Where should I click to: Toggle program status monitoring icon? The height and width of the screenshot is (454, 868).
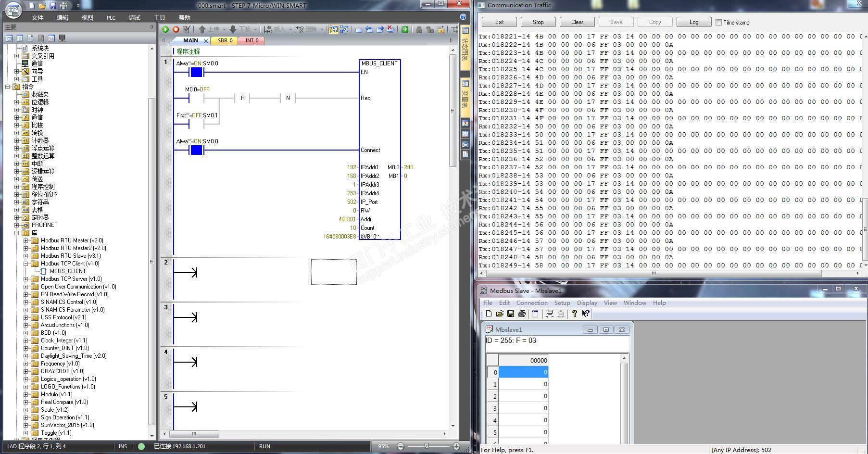(x=333, y=29)
